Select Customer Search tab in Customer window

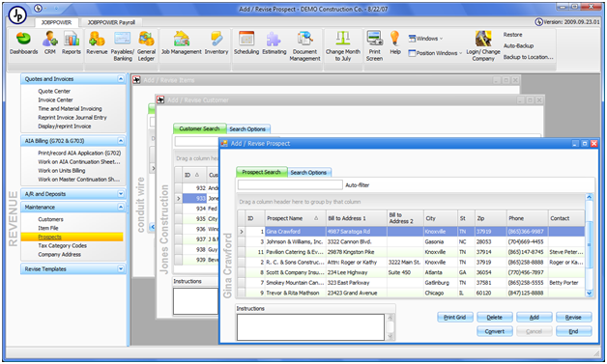point(199,128)
